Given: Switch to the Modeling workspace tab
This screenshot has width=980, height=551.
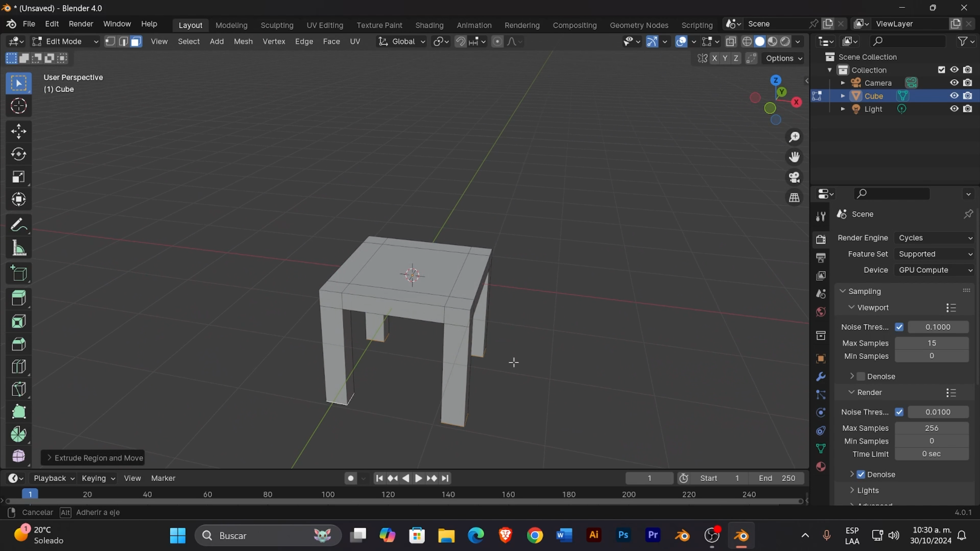Looking at the screenshot, I should coord(231,25).
